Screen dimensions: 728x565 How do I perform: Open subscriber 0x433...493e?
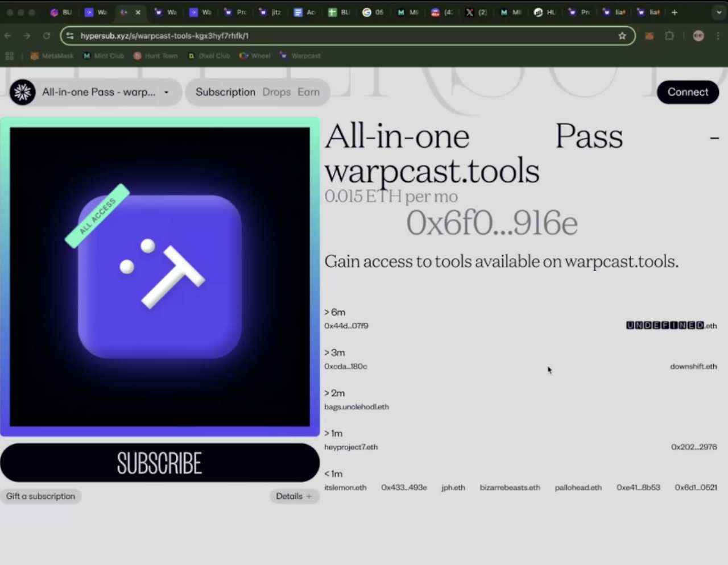pos(404,488)
